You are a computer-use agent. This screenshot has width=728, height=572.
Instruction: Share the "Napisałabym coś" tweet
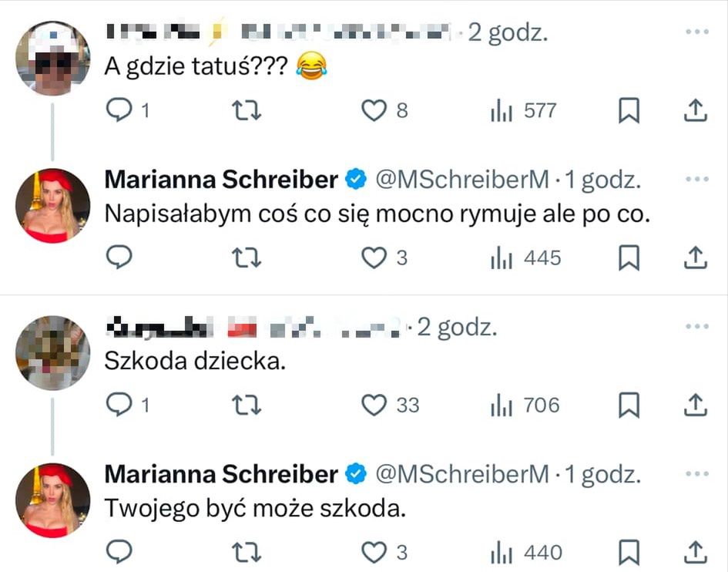click(x=695, y=257)
